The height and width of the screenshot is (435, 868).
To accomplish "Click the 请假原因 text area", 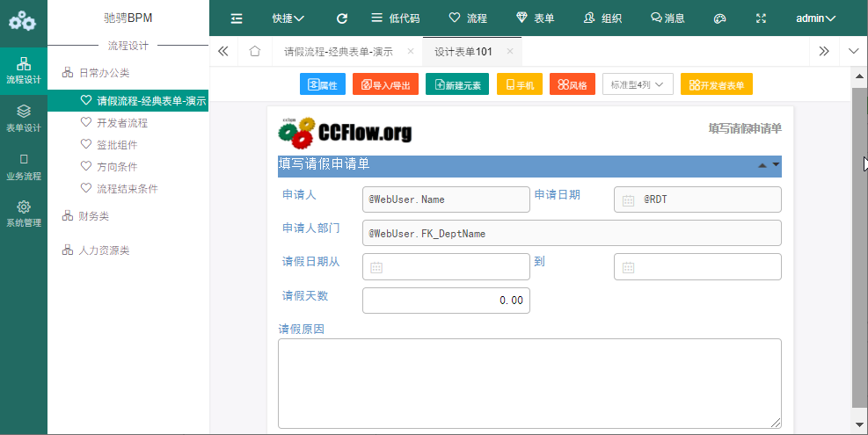I will click(529, 383).
